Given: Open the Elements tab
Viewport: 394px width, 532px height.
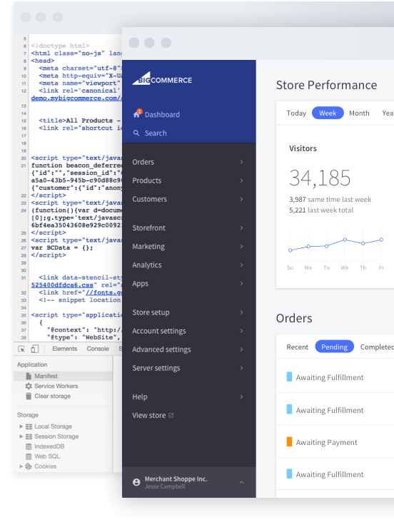Looking at the screenshot, I should click(64, 349).
